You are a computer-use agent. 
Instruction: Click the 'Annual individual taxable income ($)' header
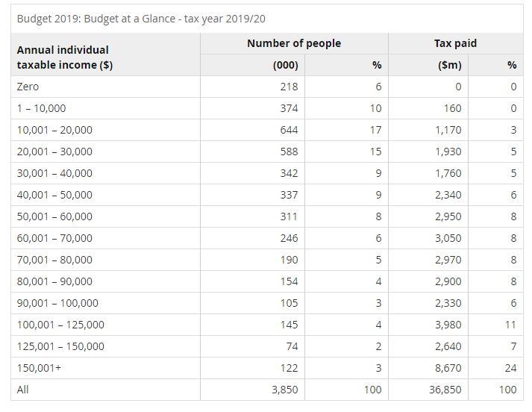[63, 57]
